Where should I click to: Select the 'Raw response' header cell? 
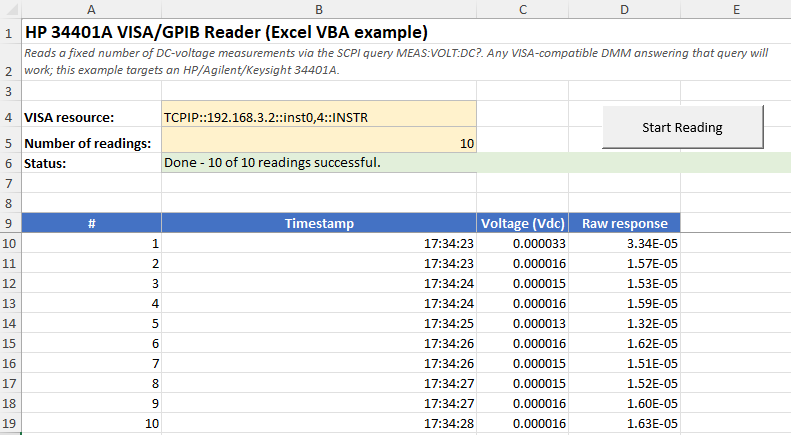tap(625, 223)
